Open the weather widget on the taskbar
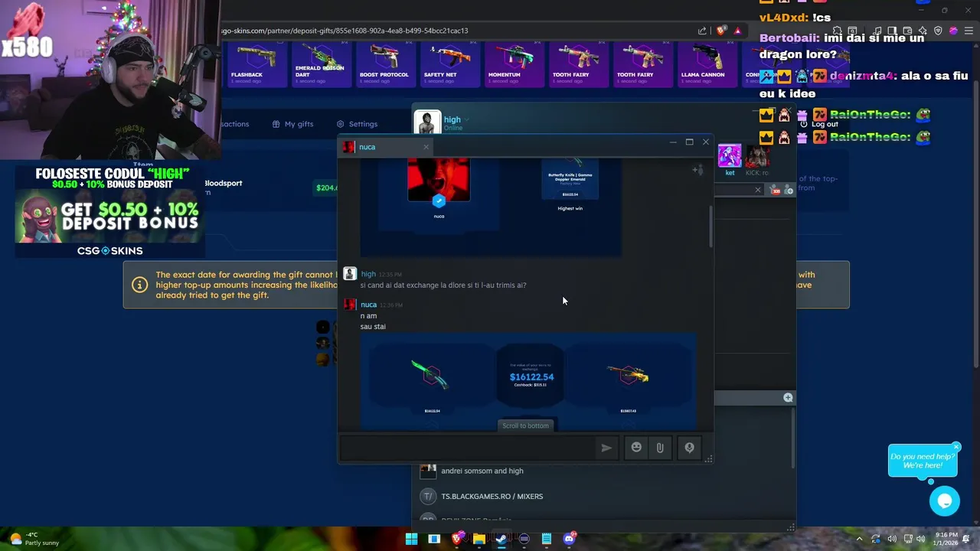Screen dimensions: 980x551 [34, 539]
